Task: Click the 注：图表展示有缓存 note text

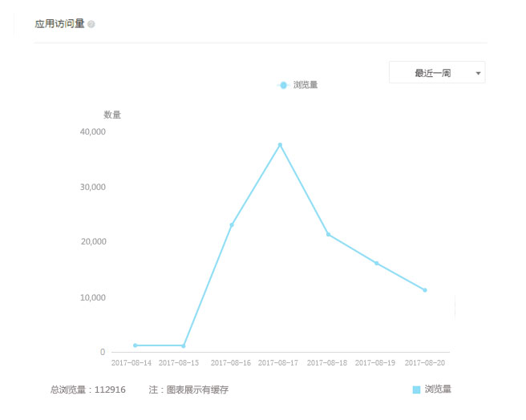Action: (188, 390)
